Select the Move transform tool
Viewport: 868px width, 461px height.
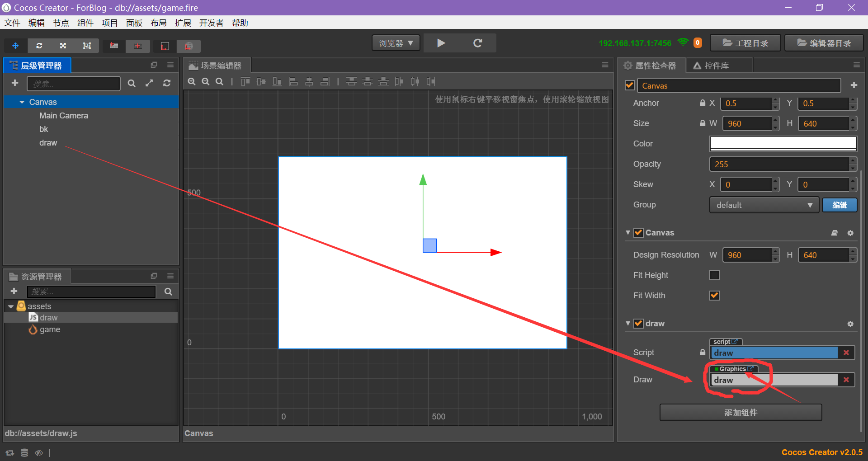tap(16, 45)
